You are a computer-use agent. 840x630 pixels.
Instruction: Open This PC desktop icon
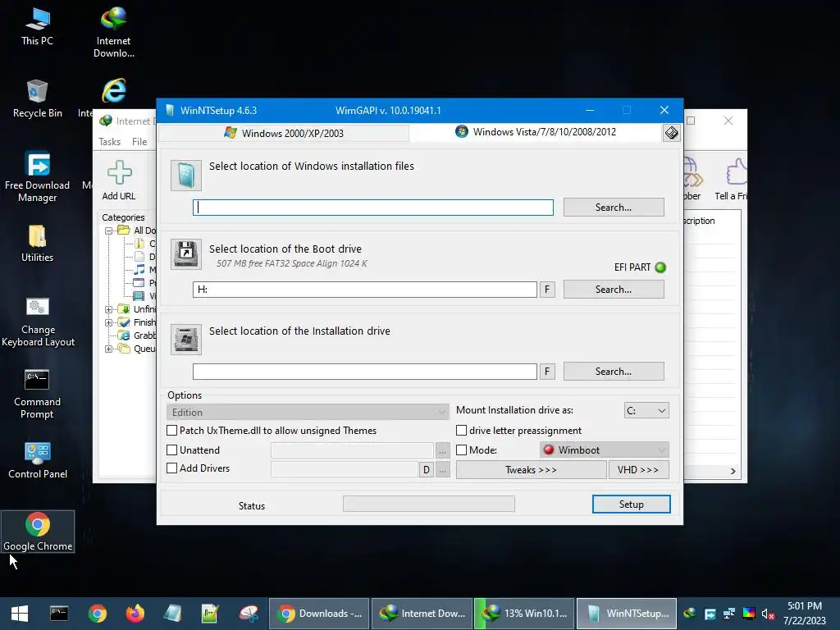coord(37,26)
